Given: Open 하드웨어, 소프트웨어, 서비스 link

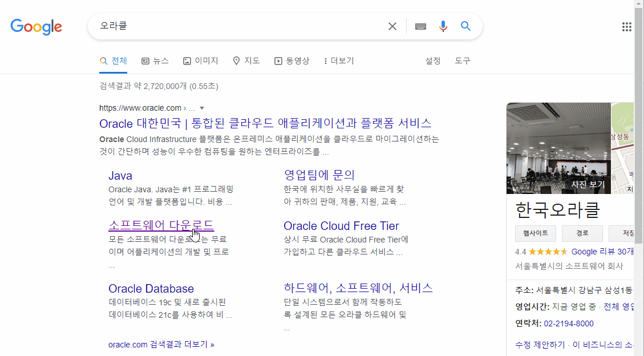Looking at the screenshot, I should click(x=358, y=288).
